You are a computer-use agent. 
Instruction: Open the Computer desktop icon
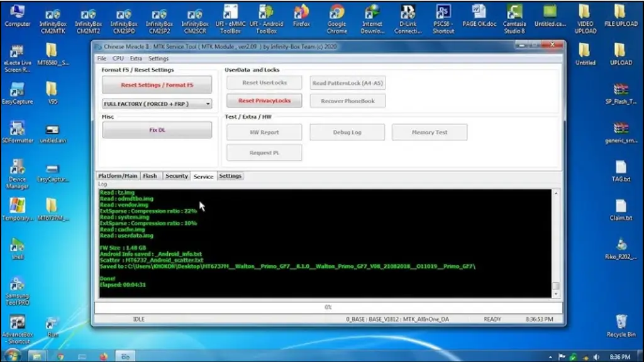pyautogui.click(x=17, y=16)
